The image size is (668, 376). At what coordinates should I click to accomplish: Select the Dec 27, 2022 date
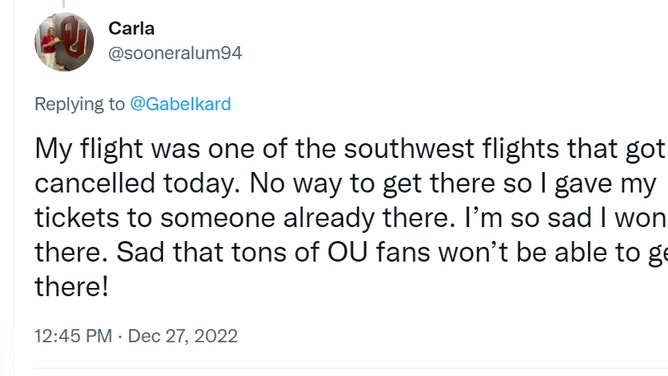[183, 336]
